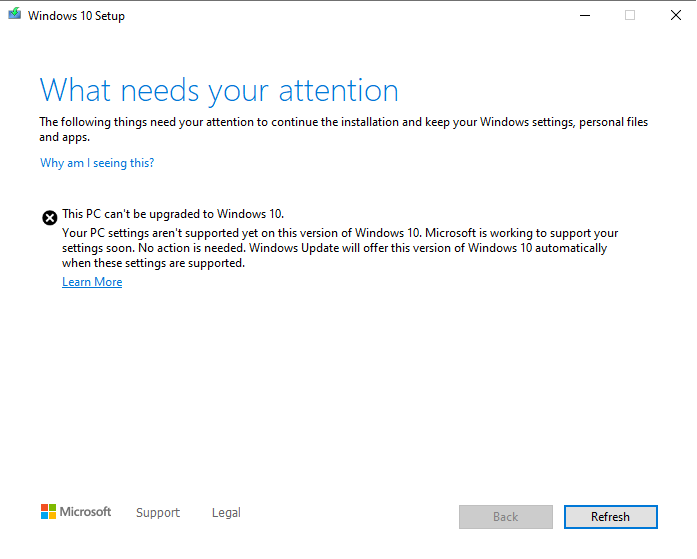Open the 'Why am I seeing this?' link
The image size is (697, 559).
[97, 163]
